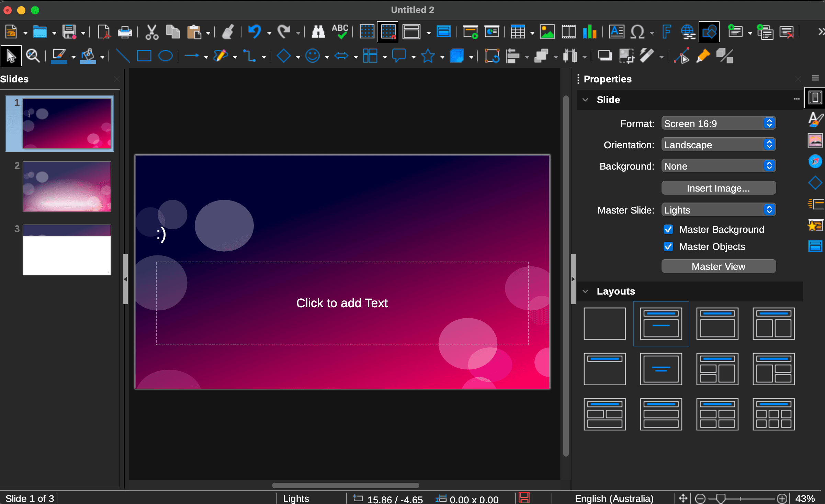Run the ABC spelling check
The width and height of the screenshot is (825, 504).
[x=340, y=32]
